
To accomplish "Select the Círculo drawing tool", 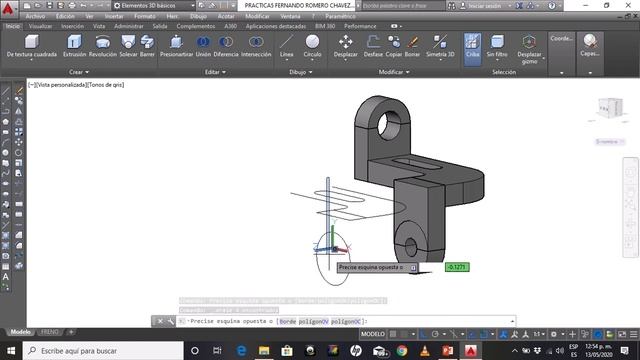I will tap(312, 46).
